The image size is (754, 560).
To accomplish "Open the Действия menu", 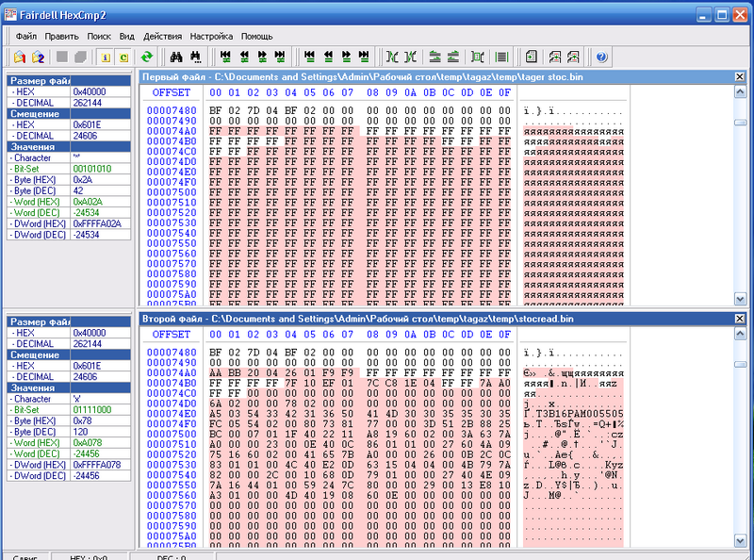I will coord(162,35).
